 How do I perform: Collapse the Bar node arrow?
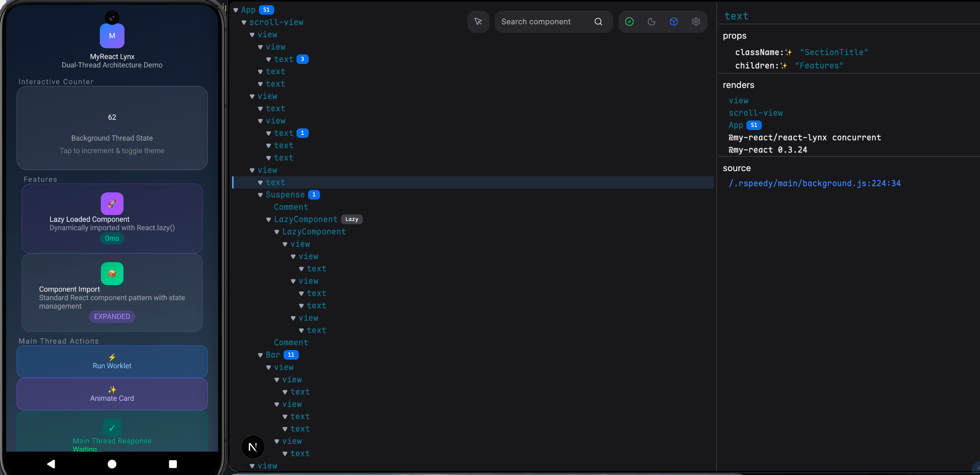pyautogui.click(x=260, y=355)
